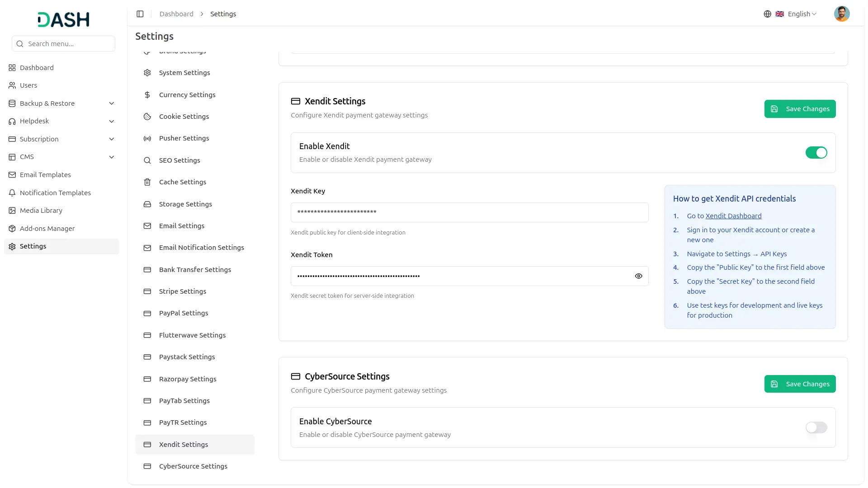Open the Xendit Dashboard link

pos(733,216)
